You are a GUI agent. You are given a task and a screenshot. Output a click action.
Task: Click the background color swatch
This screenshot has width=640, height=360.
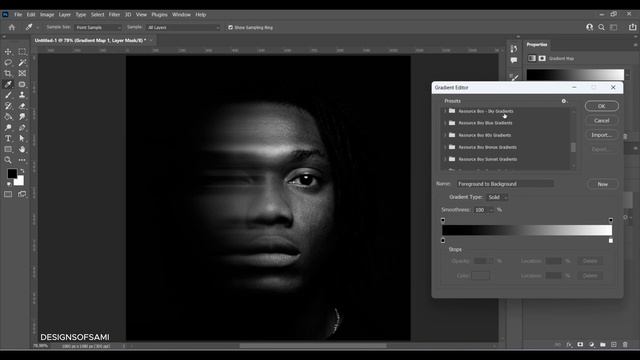[x=20, y=181]
